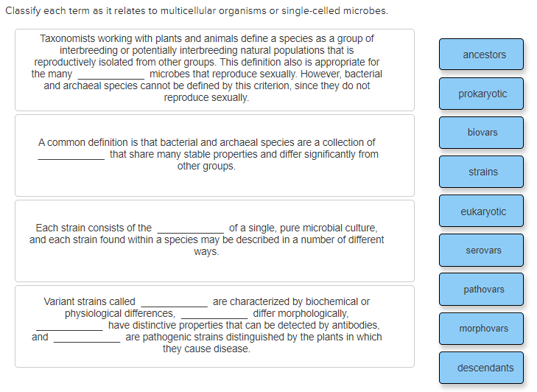Screen dimensions: 537x392
Task: Choose the 'strains' term tile
Action: click(481, 172)
